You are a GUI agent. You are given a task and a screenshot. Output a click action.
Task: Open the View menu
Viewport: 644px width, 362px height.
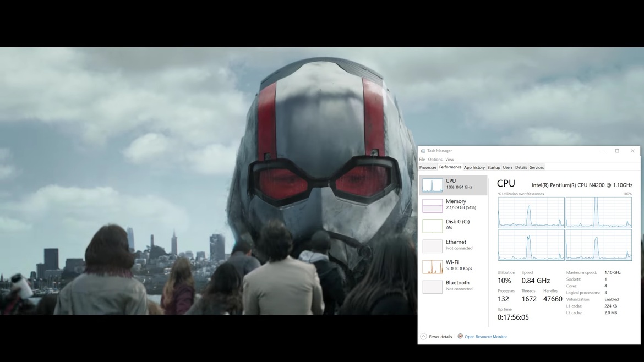point(450,160)
